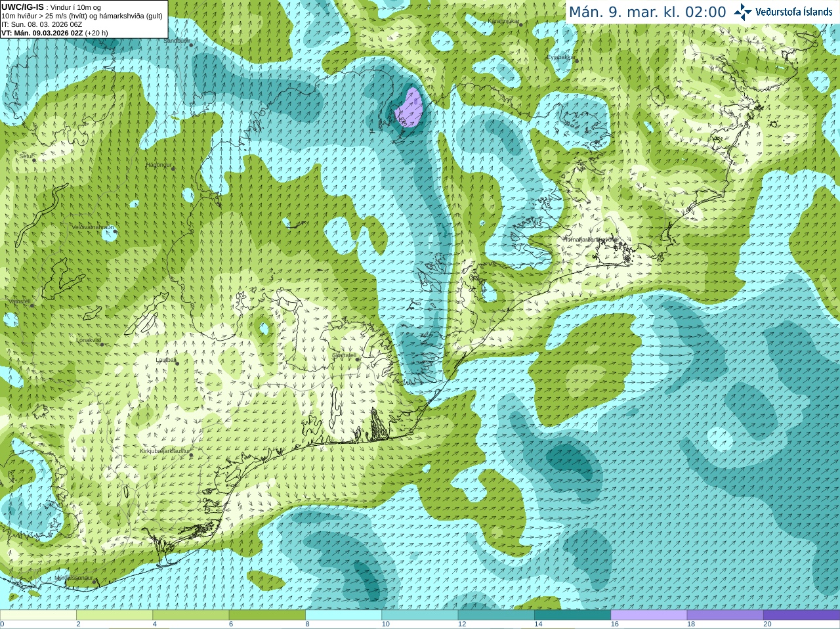
Task: Click legend scale value '20'
Action: pyautogui.click(x=767, y=624)
